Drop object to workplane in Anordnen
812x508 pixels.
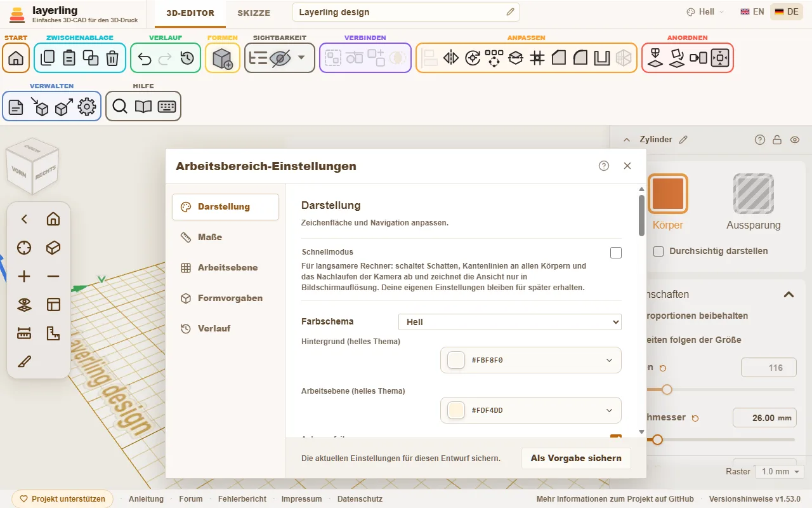(x=655, y=58)
